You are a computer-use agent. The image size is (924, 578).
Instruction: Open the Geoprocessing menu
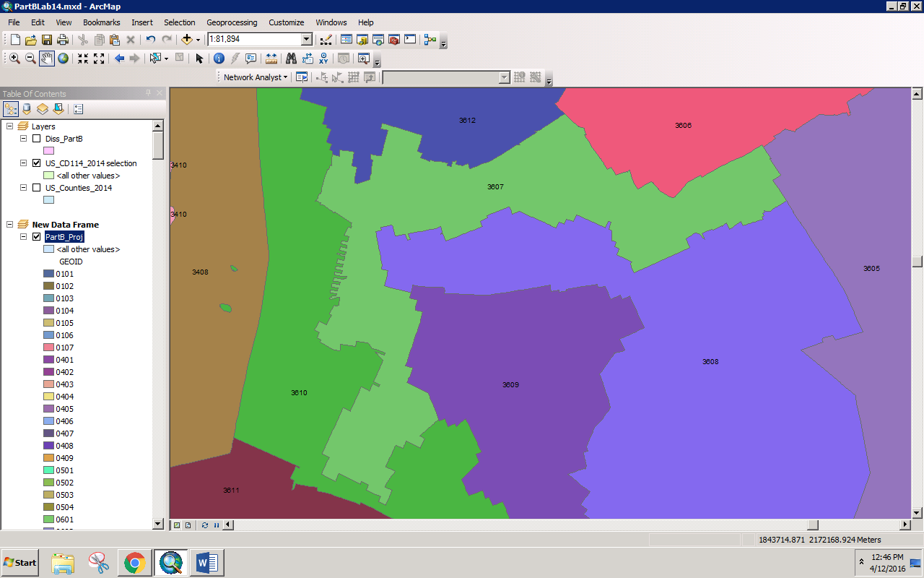[232, 22]
